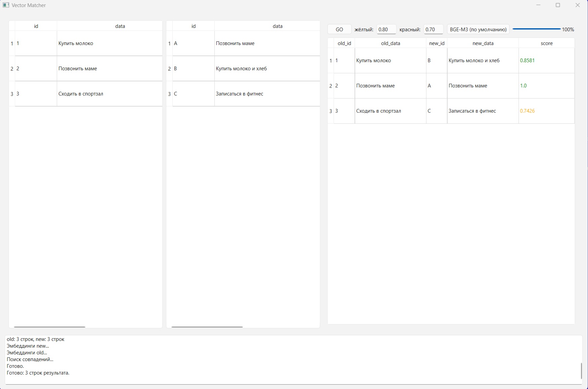Select the score cell 1.0

click(x=547, y=86)
